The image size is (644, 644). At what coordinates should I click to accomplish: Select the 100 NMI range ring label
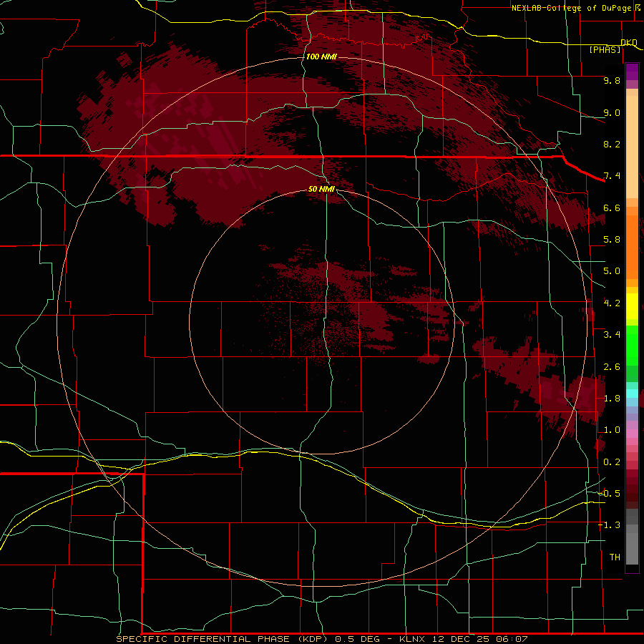(x=321, y=57)
